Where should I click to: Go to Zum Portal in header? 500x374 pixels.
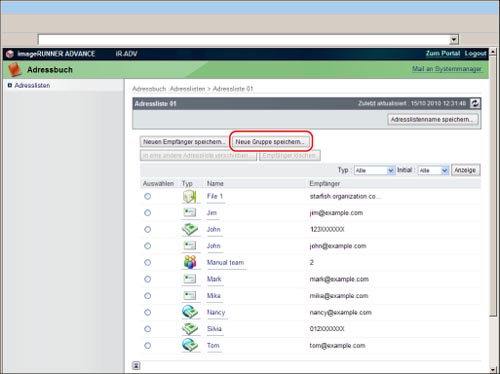(x=443, y=53)
